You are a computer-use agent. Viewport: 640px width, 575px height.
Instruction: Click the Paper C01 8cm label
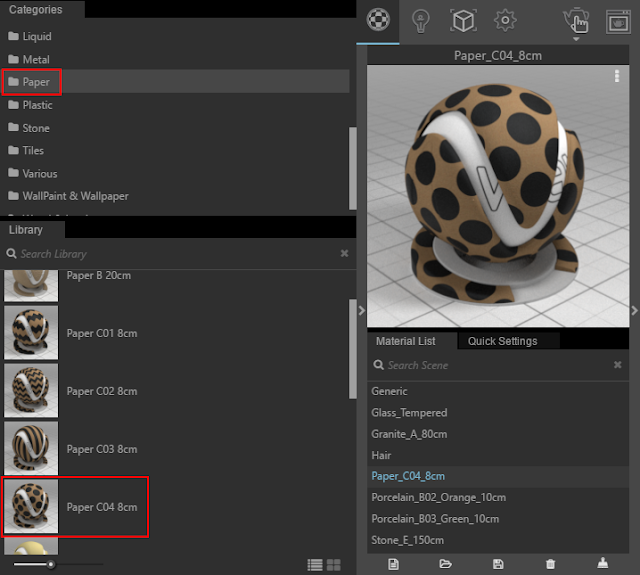pyautogui.click(x=102, y=333)
